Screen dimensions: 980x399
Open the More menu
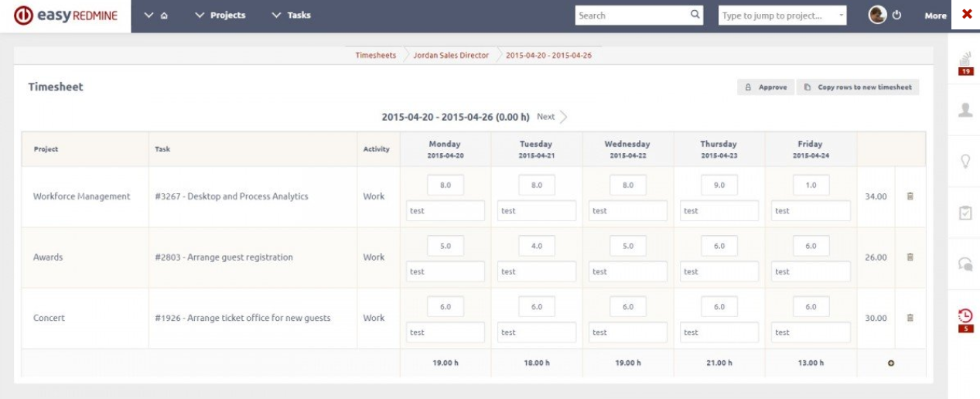click(x=935, y=15)
